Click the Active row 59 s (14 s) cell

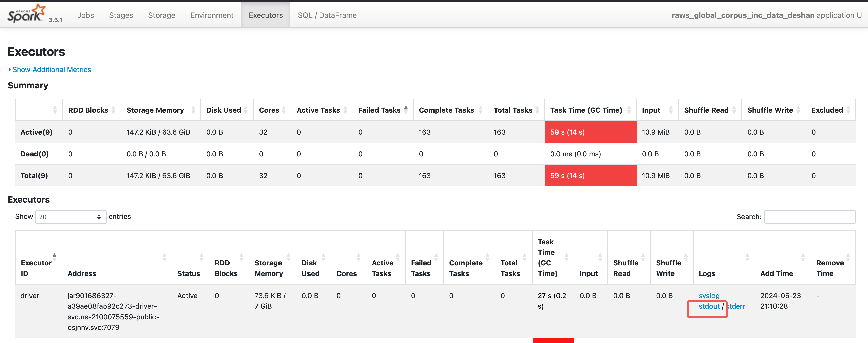coord(590,132)
